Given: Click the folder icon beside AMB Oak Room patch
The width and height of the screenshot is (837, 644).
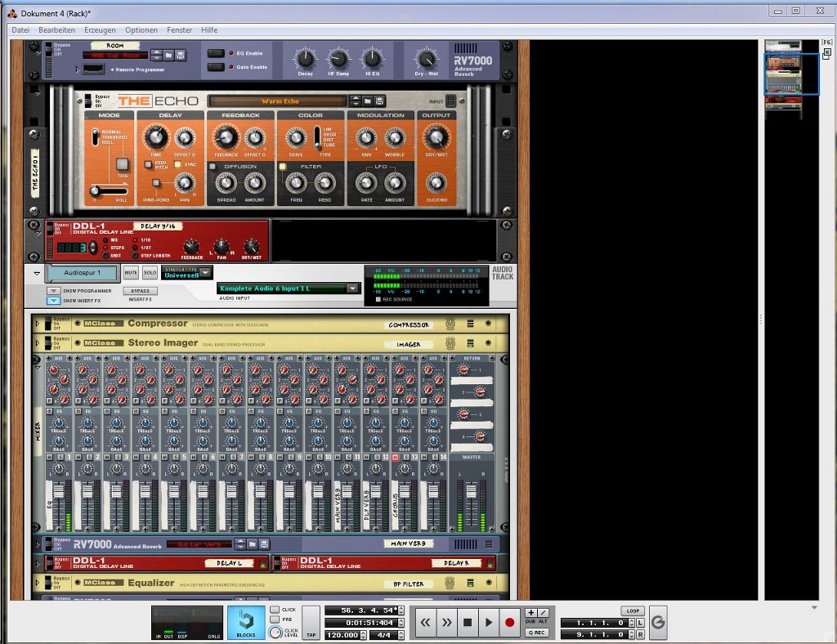Looking at the screenshot, I should (x=169, y=55).
